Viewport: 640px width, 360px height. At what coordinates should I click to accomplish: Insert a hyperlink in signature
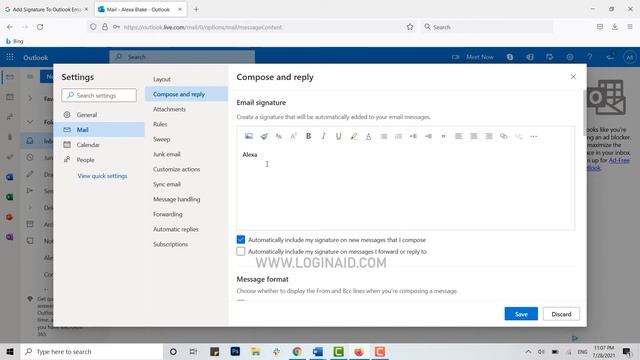pos(504,136)
